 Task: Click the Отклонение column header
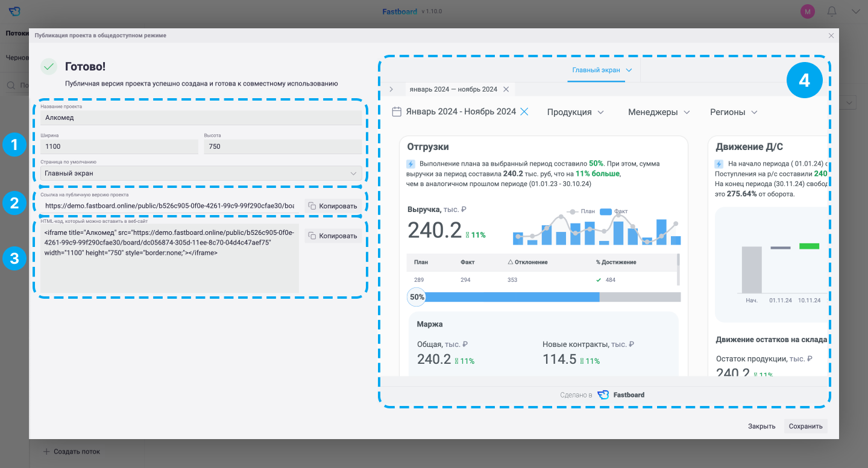(x=527, y=262)
